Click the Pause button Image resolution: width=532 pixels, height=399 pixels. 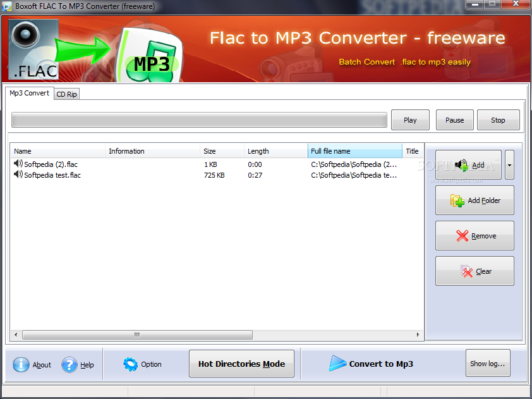click(x=455, y=120)
